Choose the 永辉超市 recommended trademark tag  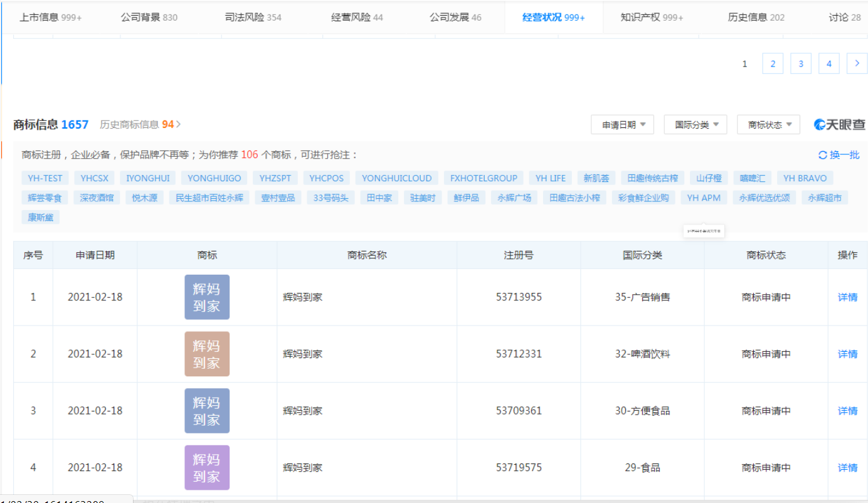824,198
